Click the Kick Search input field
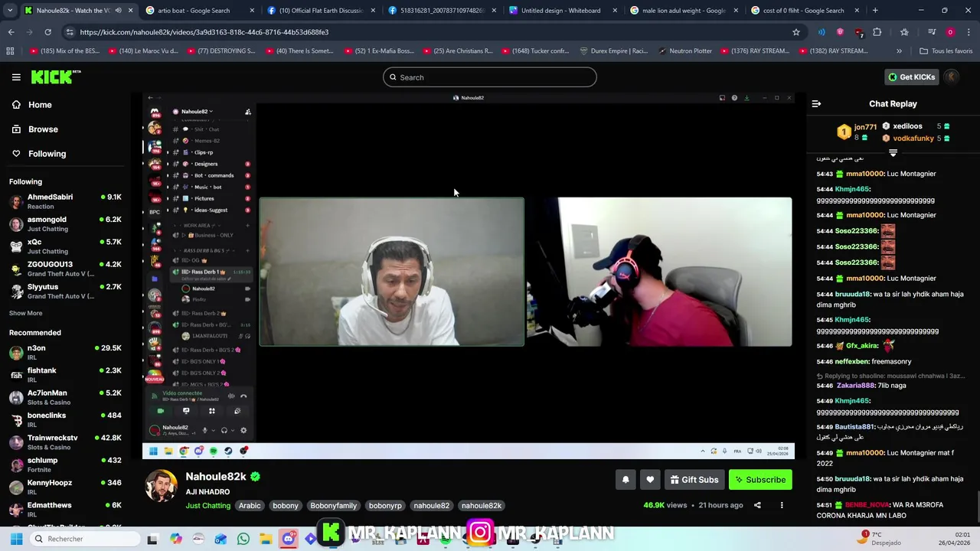The height and width of the screenshot is (551, 980). coord(490,77)
